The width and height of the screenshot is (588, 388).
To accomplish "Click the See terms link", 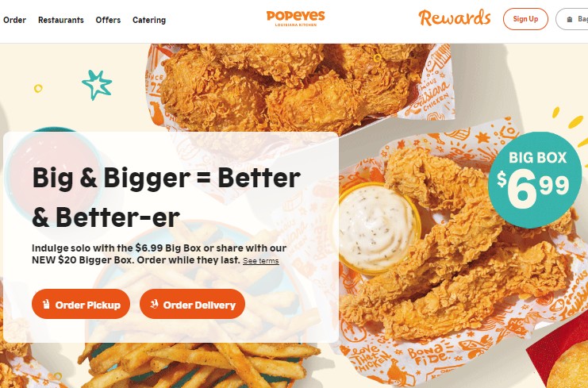I will 260,261.
